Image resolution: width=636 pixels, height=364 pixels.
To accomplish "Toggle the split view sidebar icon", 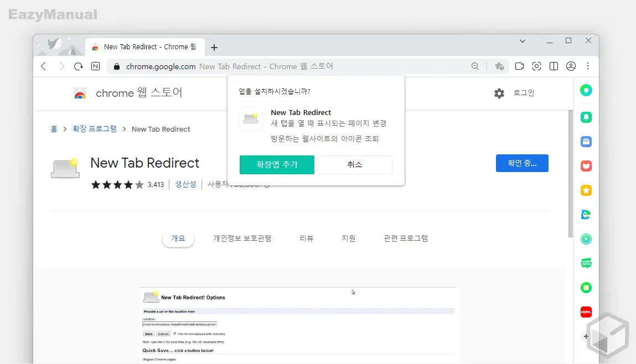I will click(x=554, y=66).
